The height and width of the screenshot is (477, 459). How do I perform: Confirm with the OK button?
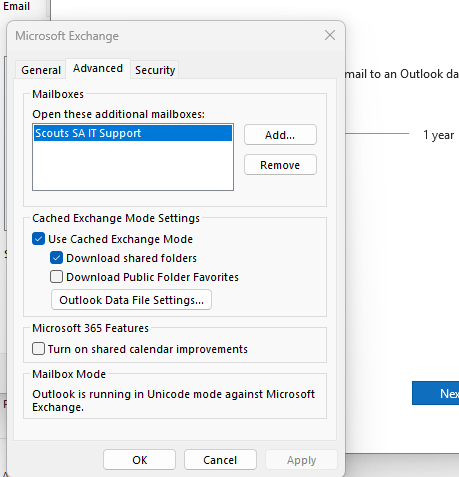tap(139, 460)
